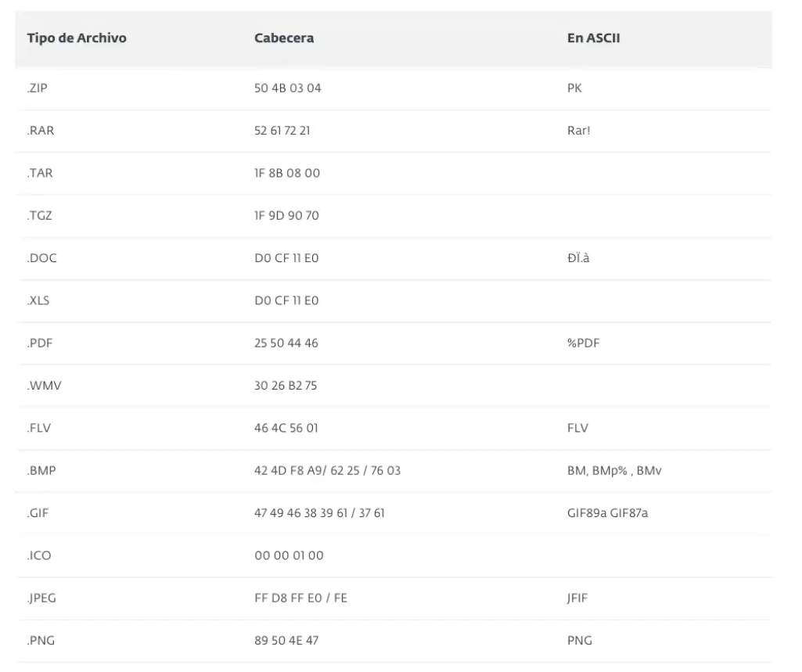Select the '.XLS' file type cell
The width and height of the screenshot is (802, 672).
click(38, 300)
